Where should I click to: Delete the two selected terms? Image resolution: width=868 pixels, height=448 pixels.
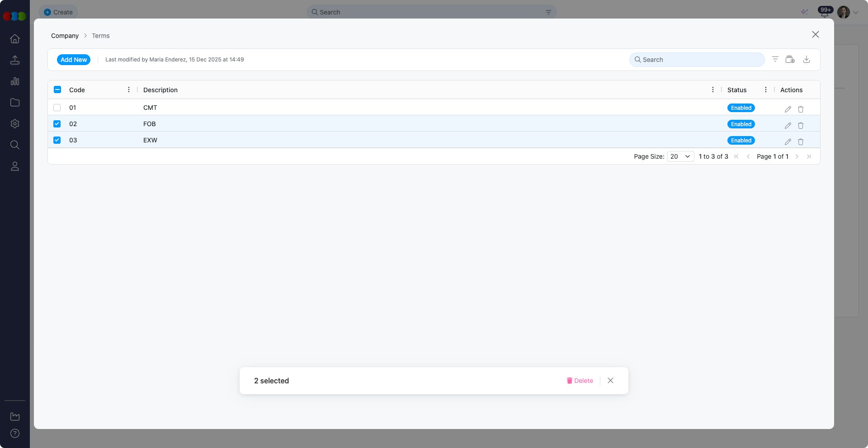pos(580,381)
